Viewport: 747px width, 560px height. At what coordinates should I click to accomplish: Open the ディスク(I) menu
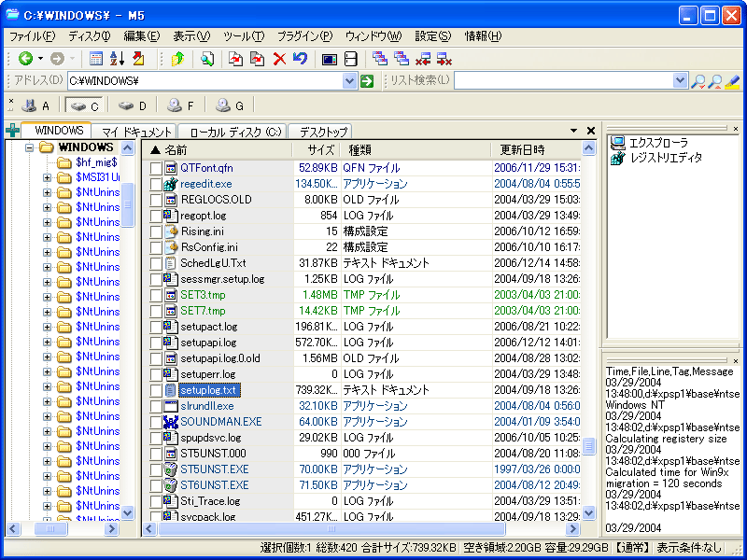tap(89, 36)
